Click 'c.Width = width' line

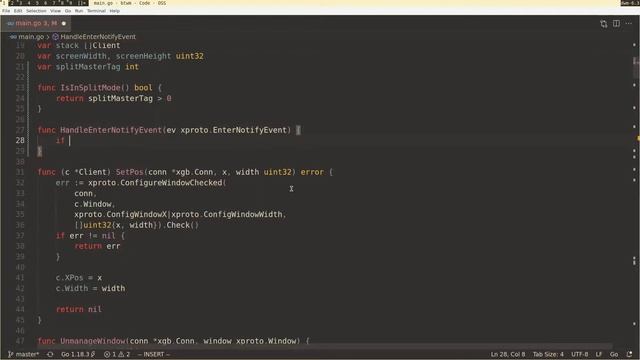(x=91, y=288)
